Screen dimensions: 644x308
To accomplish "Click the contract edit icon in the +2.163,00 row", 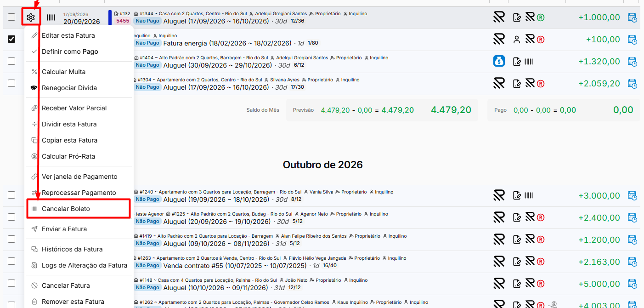I will (517, 262).
